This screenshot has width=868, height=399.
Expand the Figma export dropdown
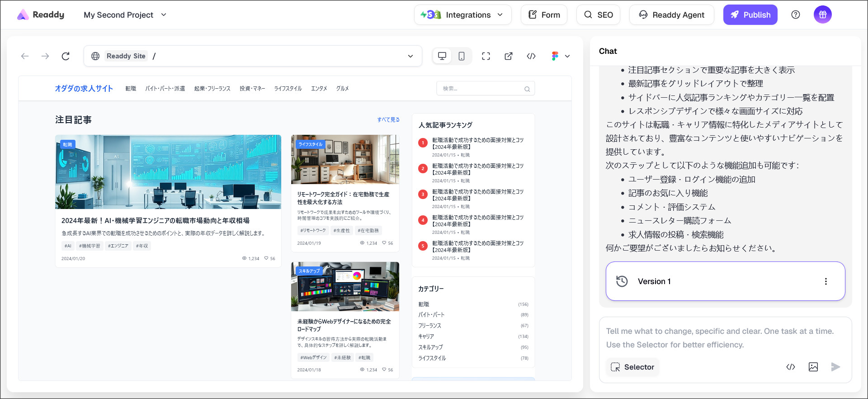[561, 56]
